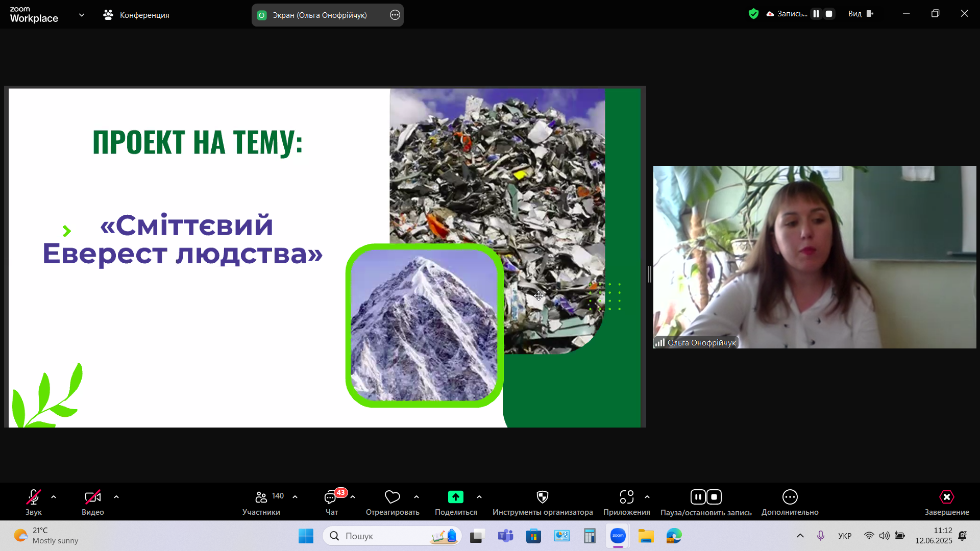The width and height of the screenshot is (980, 551).
Task: Open the Participants panel icon
Action: 261,497
